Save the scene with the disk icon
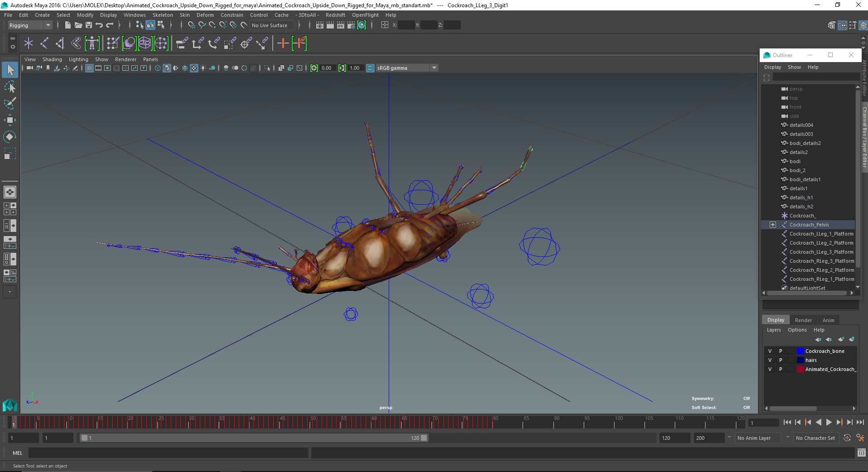 [89, 25]
